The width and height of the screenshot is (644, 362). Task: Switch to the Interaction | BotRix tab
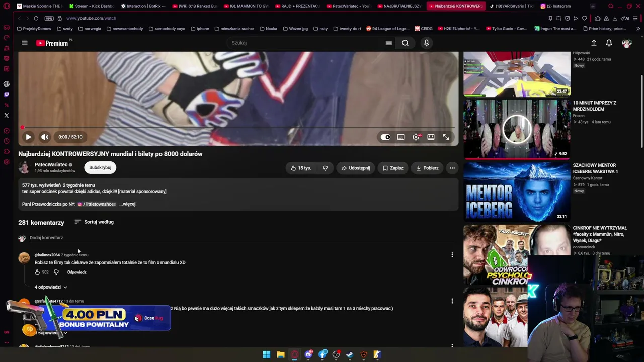point(143,6)
